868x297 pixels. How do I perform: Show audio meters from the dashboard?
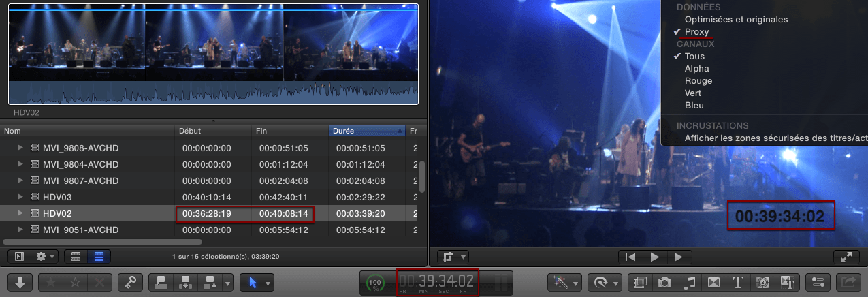pyautogui.click(x=501, y=282)
